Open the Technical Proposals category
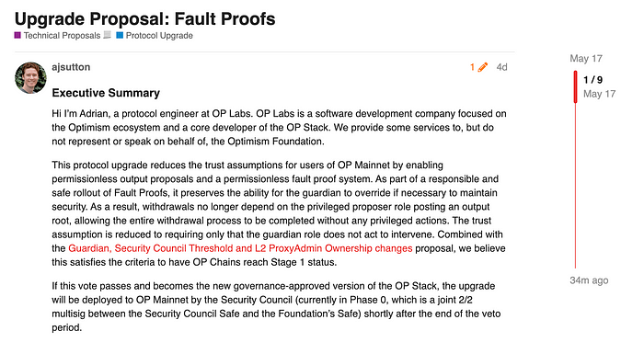 pos(62,36)
